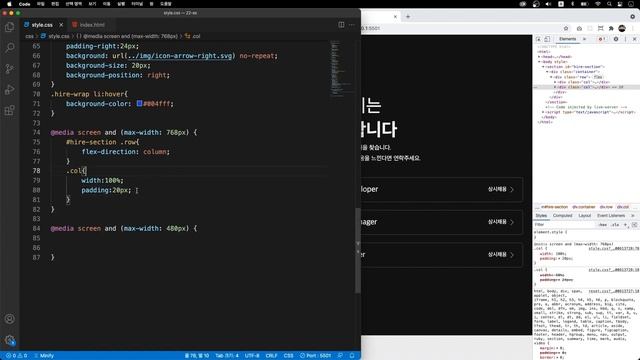Toggle :hov element state button
The width and height of the screenshot is (640, 360).
click(602, 224)
